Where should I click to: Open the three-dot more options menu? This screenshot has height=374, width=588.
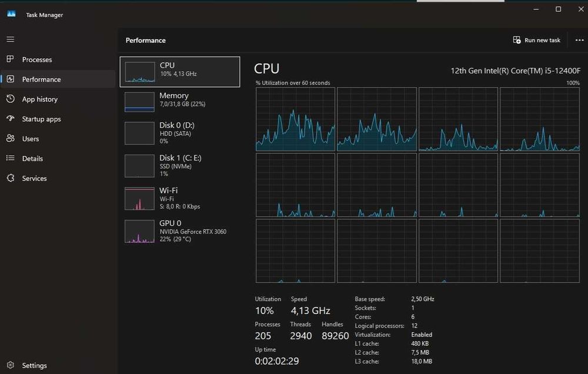pos(579,40)
